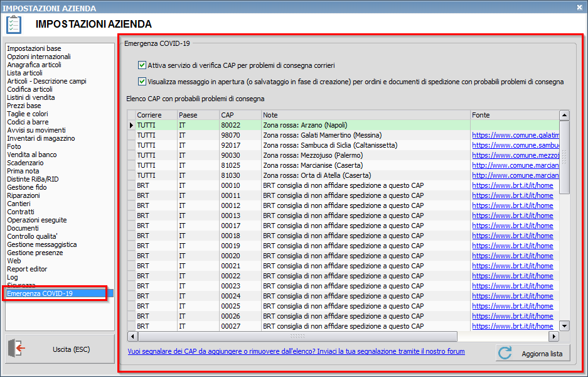Select Contratti
The width and height of the screenshot is (588, 377).
pyautogui.click(x=21, y=212)
